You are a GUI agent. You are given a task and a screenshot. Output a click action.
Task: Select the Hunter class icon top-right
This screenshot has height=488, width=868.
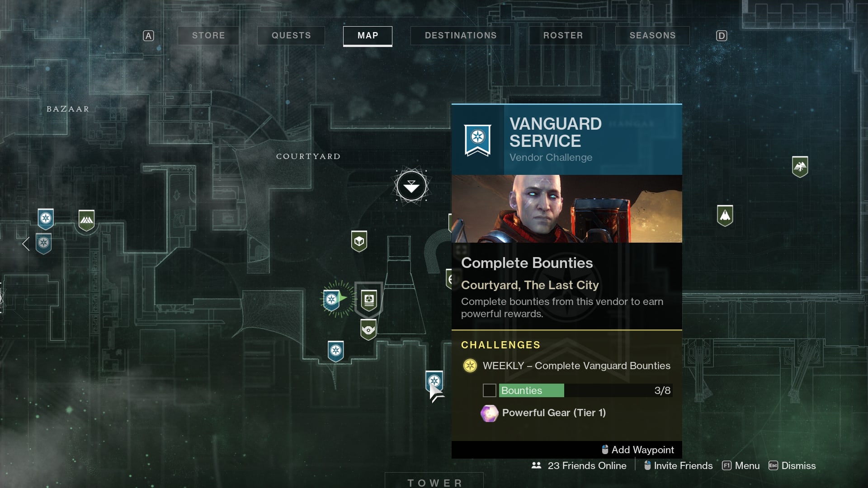coord(799,166)
